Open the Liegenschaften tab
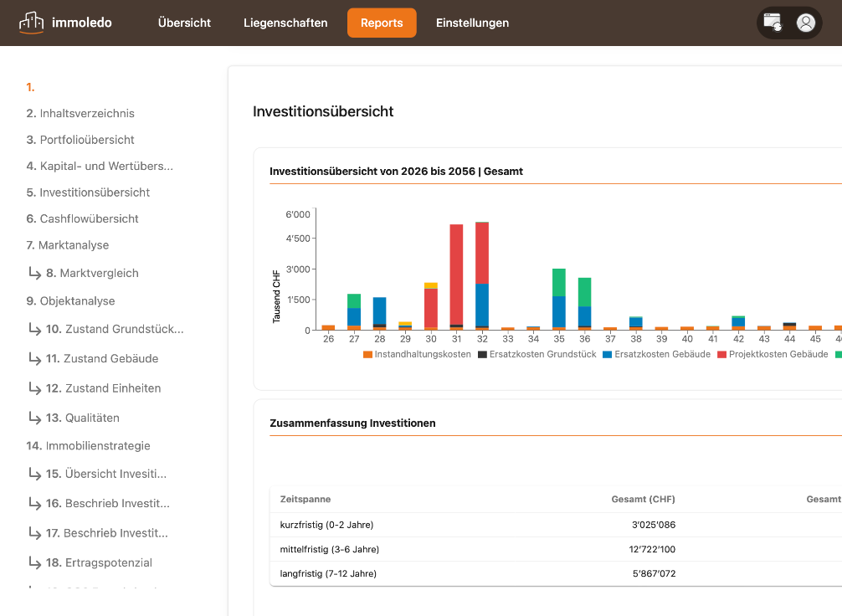 click(x=285, y=23)
